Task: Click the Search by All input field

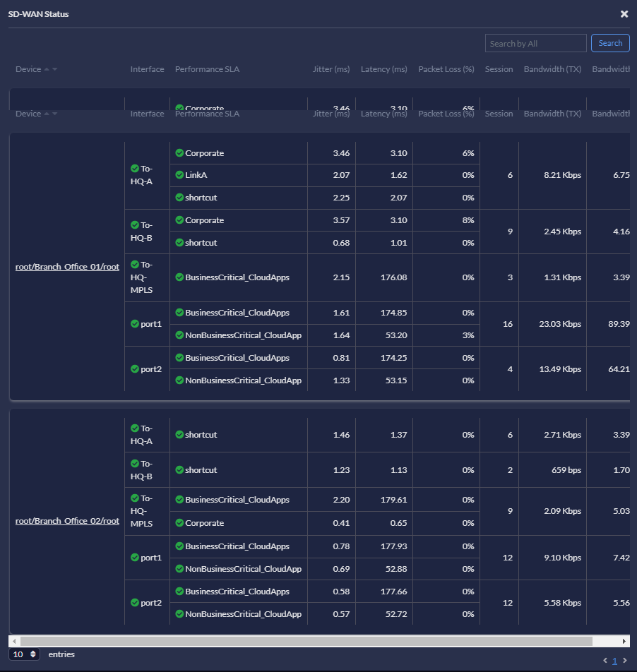Action: point(535,43)
